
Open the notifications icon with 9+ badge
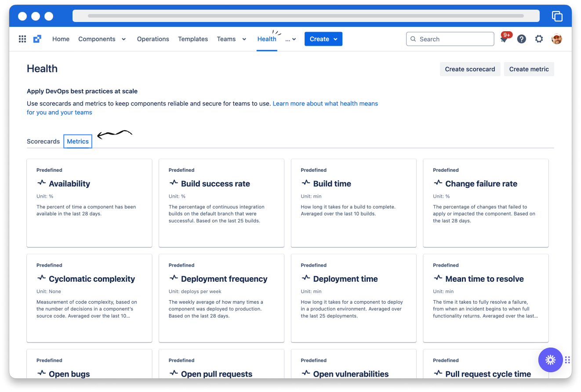point(505,38)
